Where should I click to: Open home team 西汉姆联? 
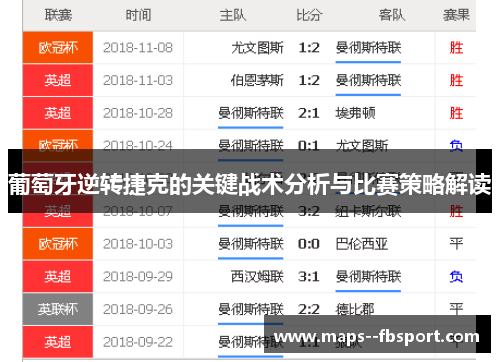coord(257,277)
